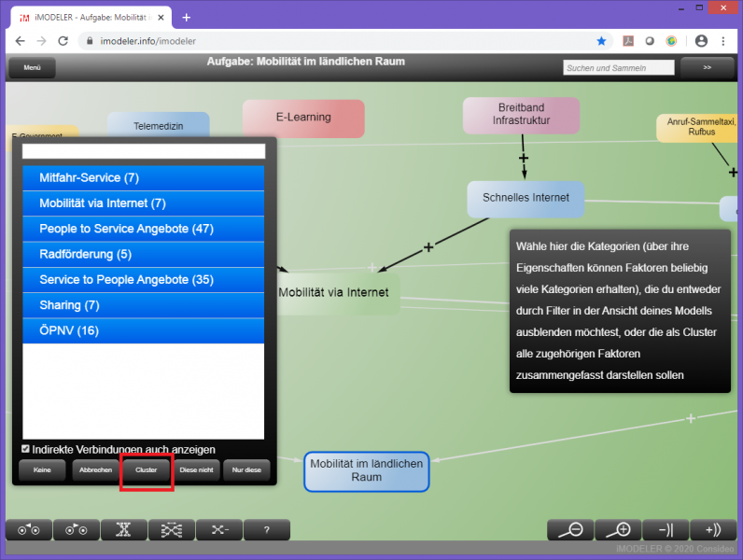Viewport: 743px width, 560px height.
Task: Click the minus narrowing spacing button
Action: click(x=666, y=530)
